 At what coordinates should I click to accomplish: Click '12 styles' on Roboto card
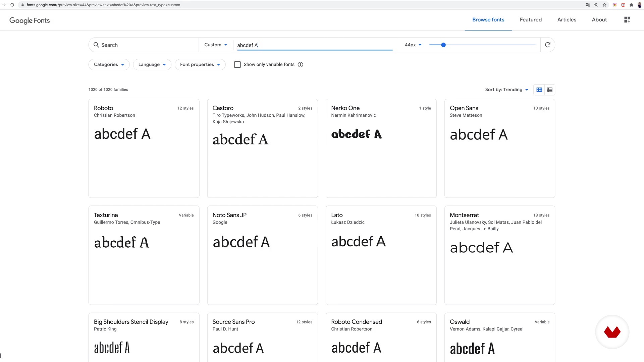[x=185, y=108]
